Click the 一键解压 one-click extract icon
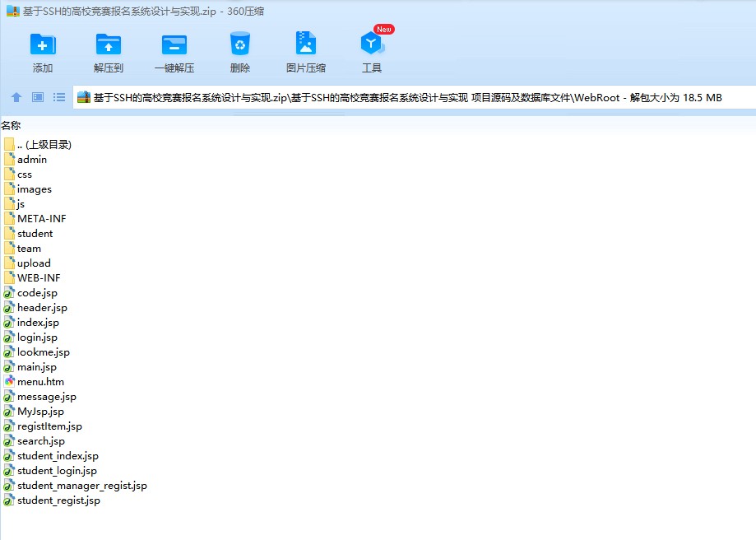This screenshot has height=540, width=756. [x=174, y=45]
